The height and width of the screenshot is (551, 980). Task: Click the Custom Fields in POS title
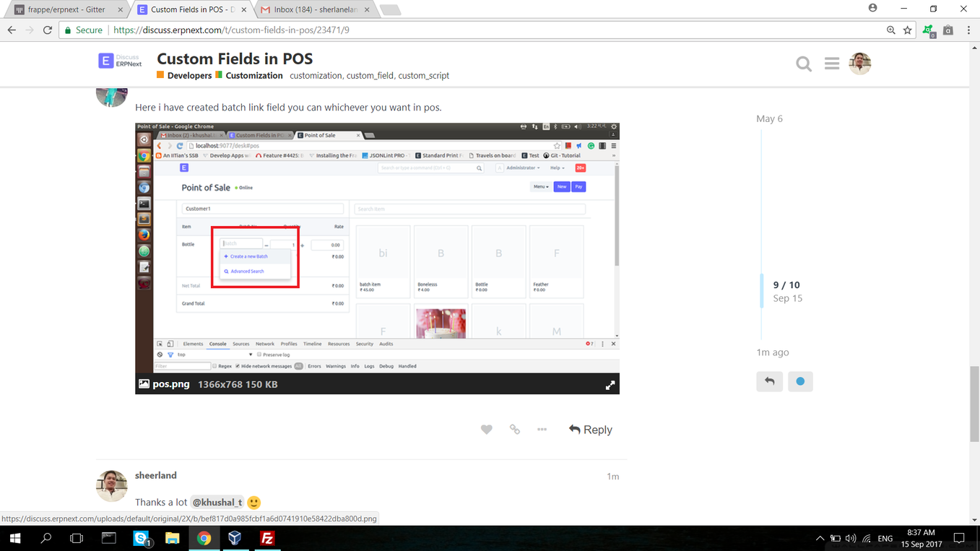pyautogui.click(x=235, y=58)
